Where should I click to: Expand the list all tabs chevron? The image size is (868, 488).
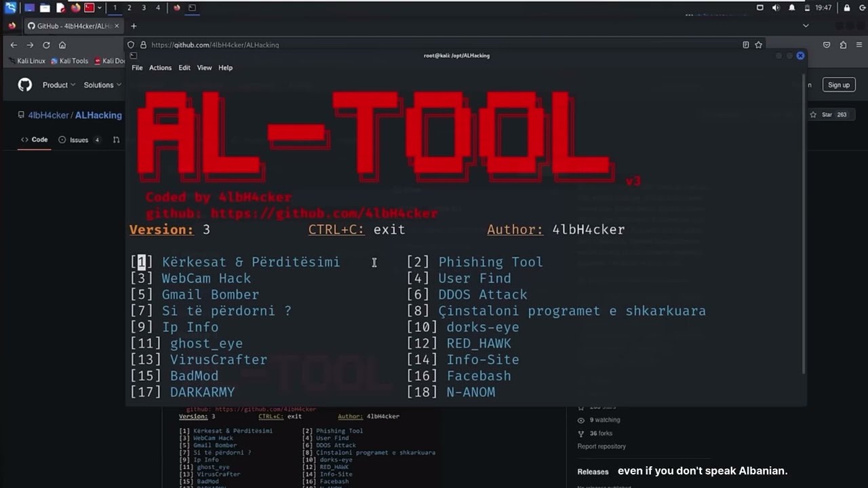point(806,26)
